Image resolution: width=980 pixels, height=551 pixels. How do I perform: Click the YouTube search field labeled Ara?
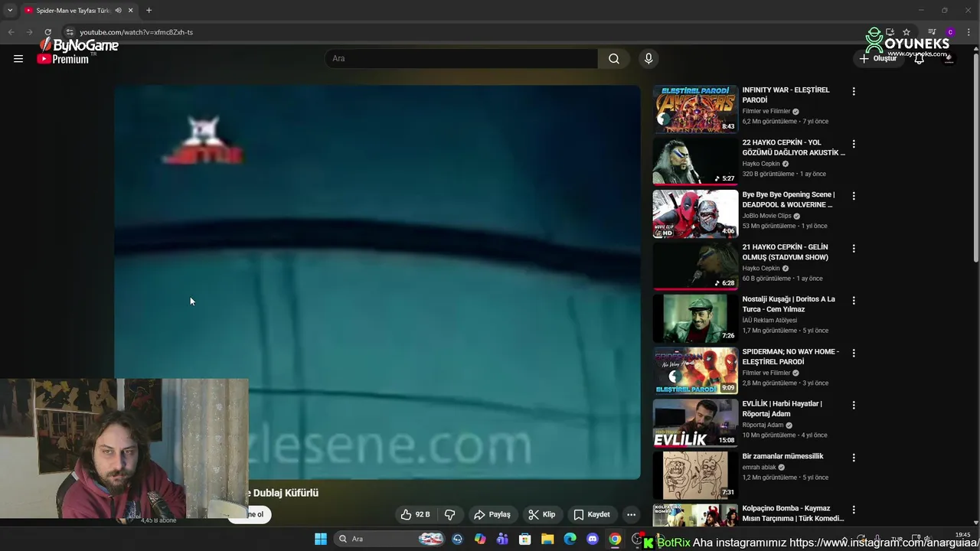click(x=462, y=58)
